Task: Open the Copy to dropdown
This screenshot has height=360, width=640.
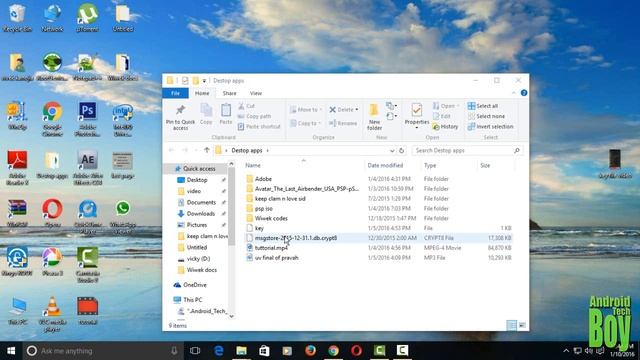Action: pyautogui.click(x=305, y=123)
